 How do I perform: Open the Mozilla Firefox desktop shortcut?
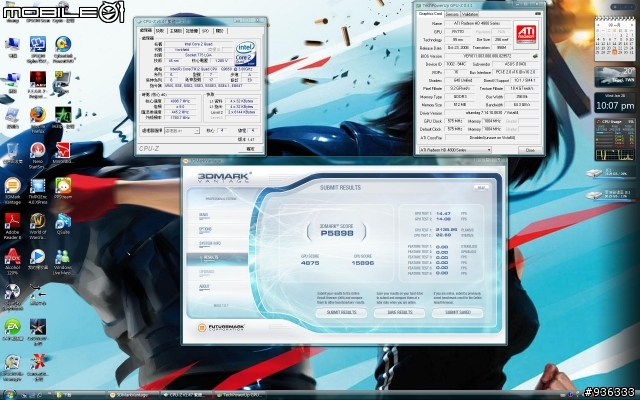pos(38,120)
